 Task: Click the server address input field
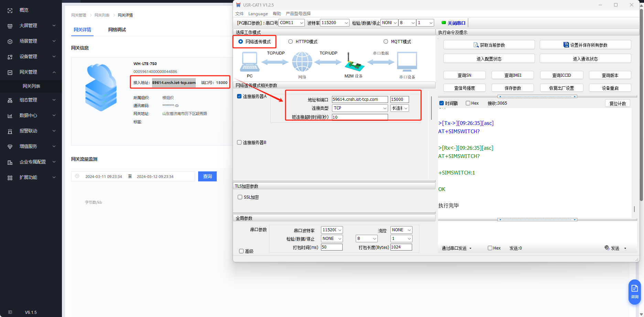pyautogui.click(x=359, y=99)
